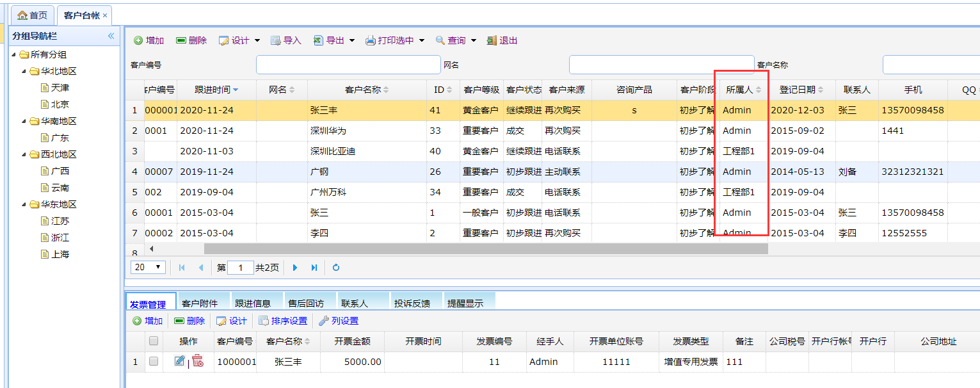This screenshot has height=388, width=980.
Task: Open 排序设置 sort settings
Action: pos(282,321)
